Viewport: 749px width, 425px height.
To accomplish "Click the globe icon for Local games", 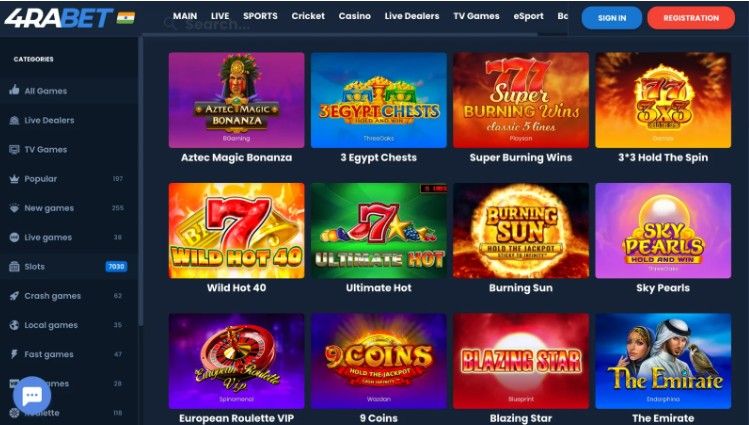I will [x=14, y=325].
